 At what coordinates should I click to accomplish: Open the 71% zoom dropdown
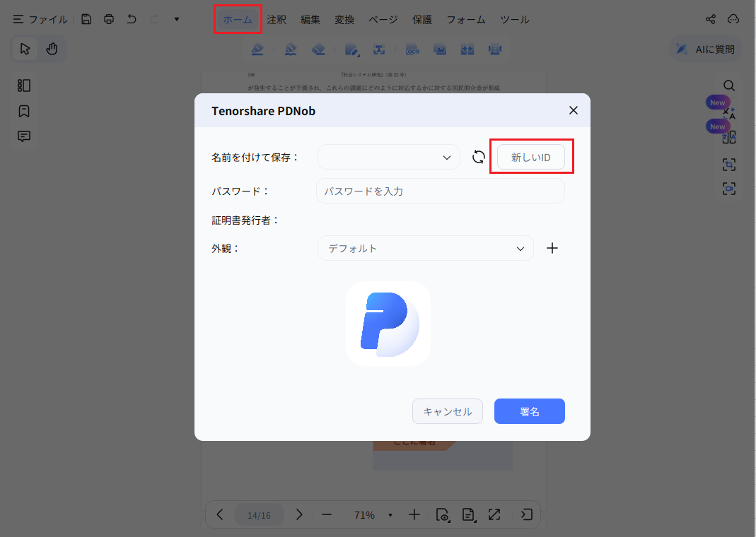coord(373,515)
